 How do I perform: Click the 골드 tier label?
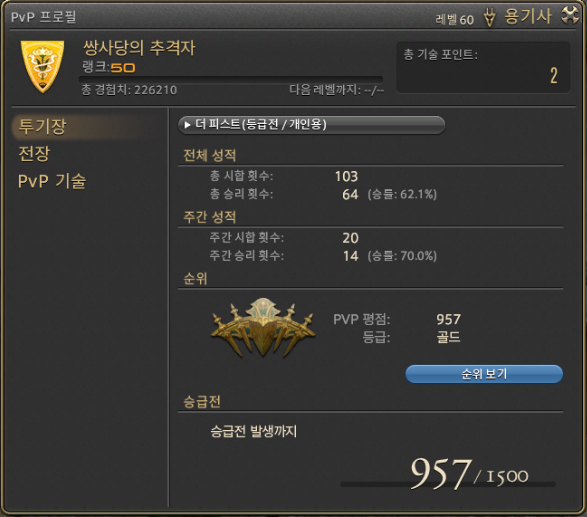tap(448, 337)
